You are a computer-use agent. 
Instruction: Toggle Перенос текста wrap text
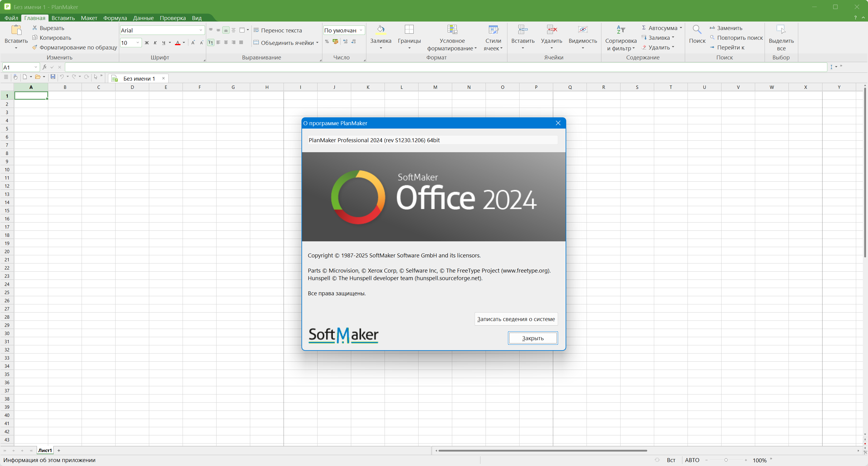pyautogui.click(x=278, y=30)
